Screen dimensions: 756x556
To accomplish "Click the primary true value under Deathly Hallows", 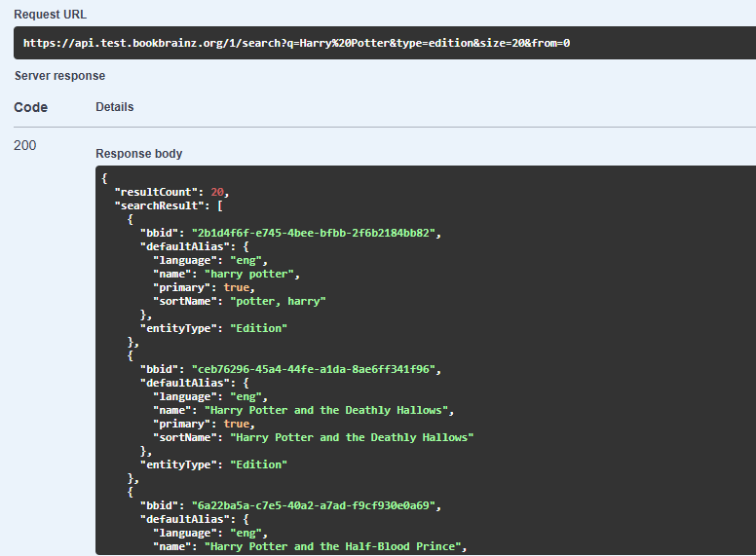I will 238,424.
